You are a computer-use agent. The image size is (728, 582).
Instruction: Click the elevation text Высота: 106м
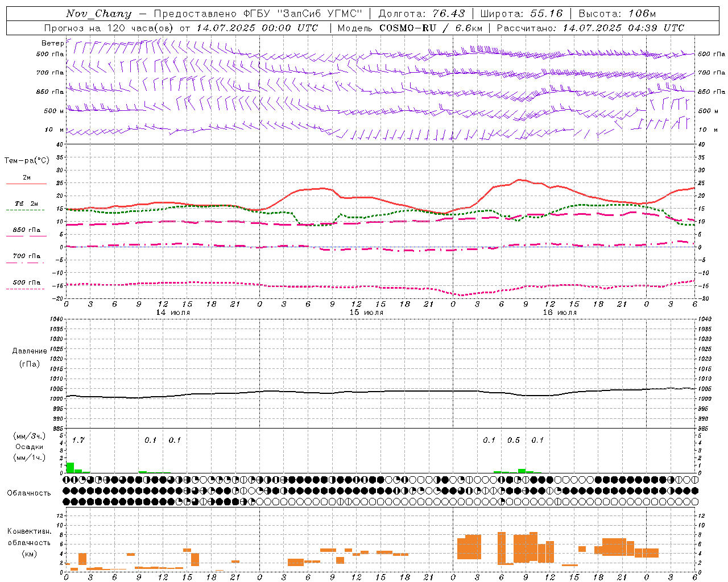pos(617,14)
